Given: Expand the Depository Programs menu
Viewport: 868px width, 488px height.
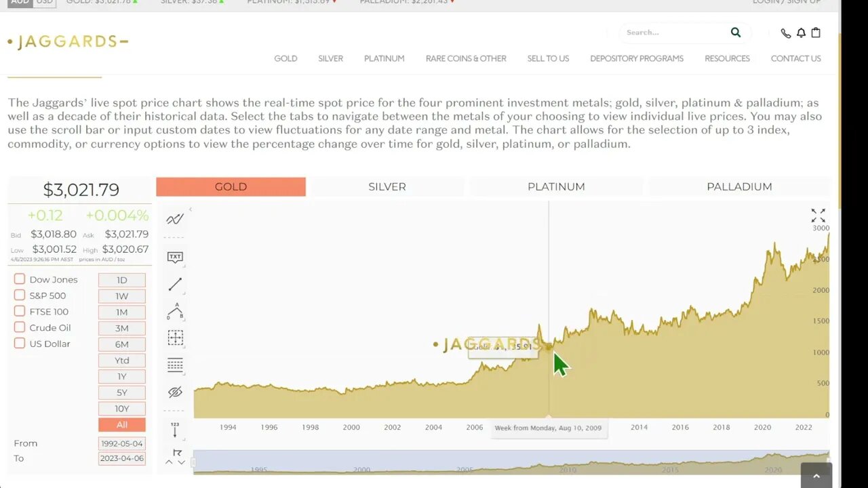Looking at the screenshot, I should click(636, 58).
